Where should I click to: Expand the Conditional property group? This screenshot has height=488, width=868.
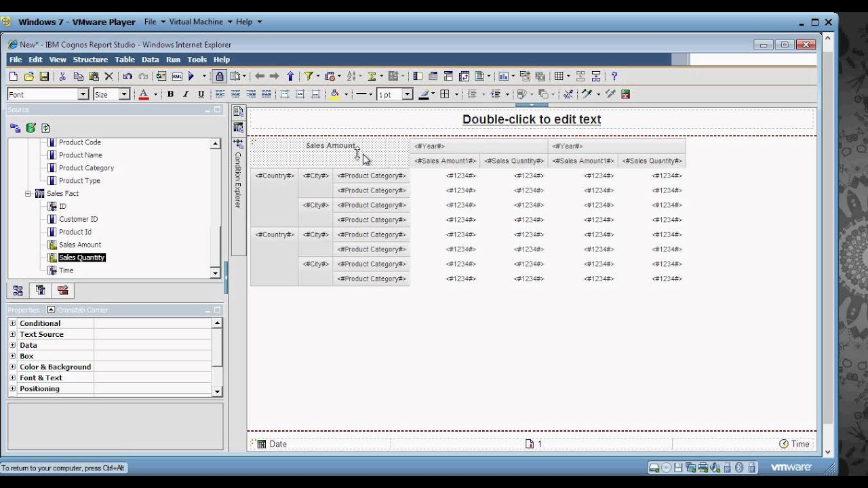(x=12, y=323)
